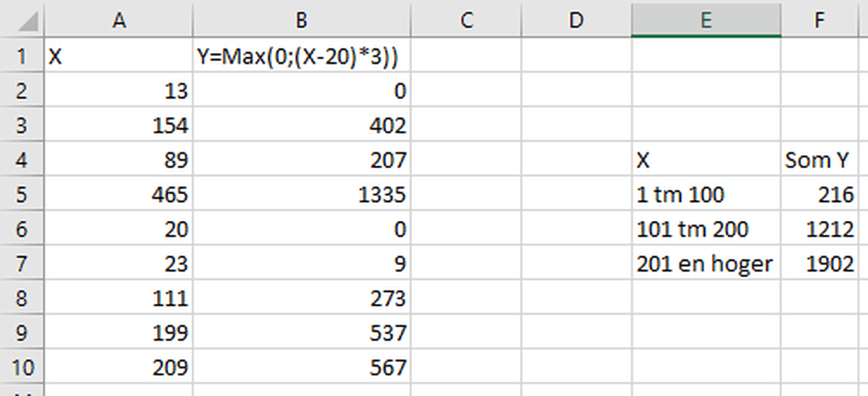Screen dimensions: 868x396
Task: Select row 10 header
Action: pyautogui.click(x=21, y=367)
